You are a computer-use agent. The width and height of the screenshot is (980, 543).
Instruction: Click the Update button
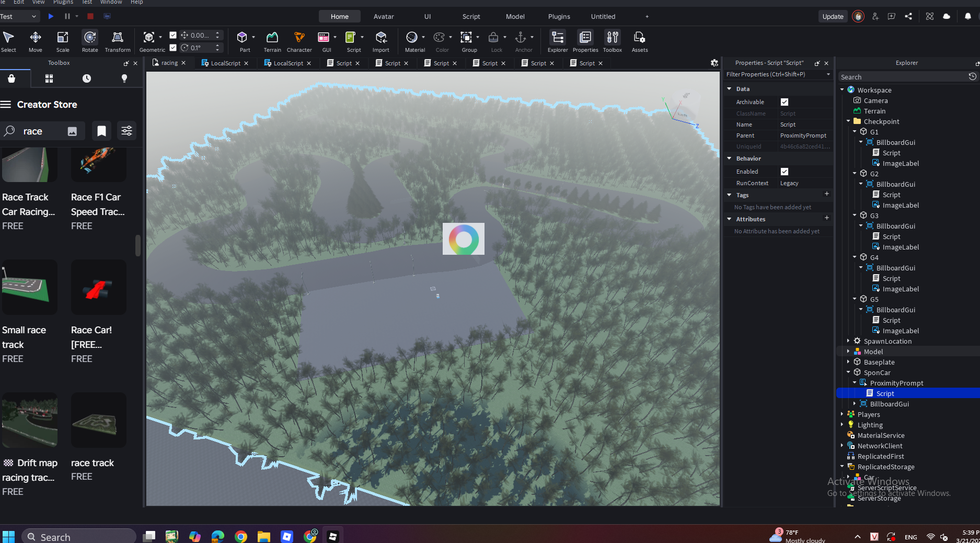[x=832, y=17]
